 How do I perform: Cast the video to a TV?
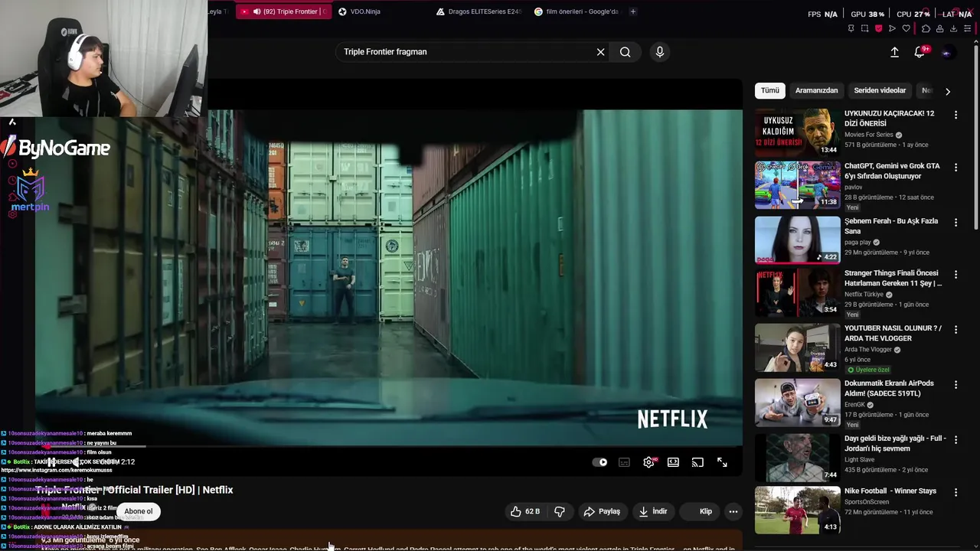(x=697, y=462)
